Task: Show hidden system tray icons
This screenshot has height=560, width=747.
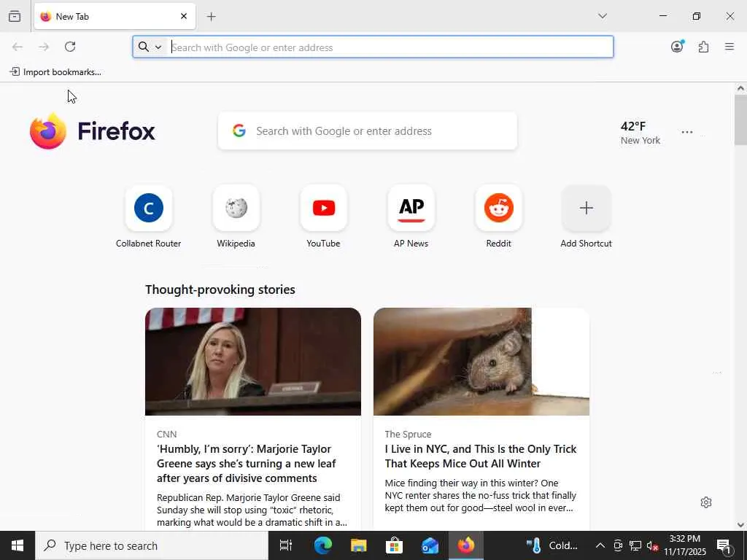Action: 600,545
